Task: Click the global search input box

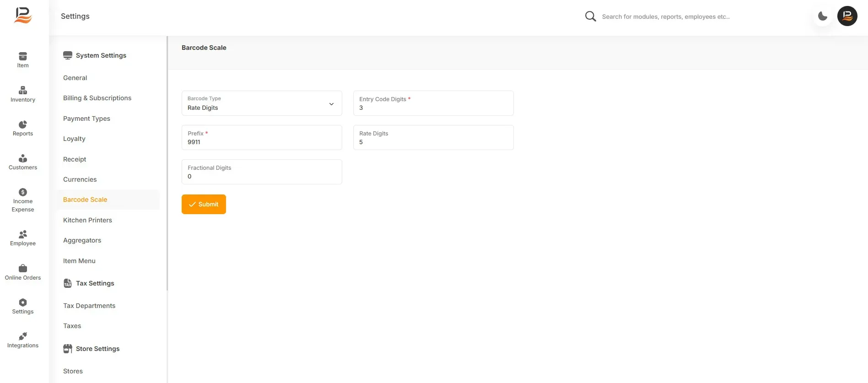Action: (666, 16)
